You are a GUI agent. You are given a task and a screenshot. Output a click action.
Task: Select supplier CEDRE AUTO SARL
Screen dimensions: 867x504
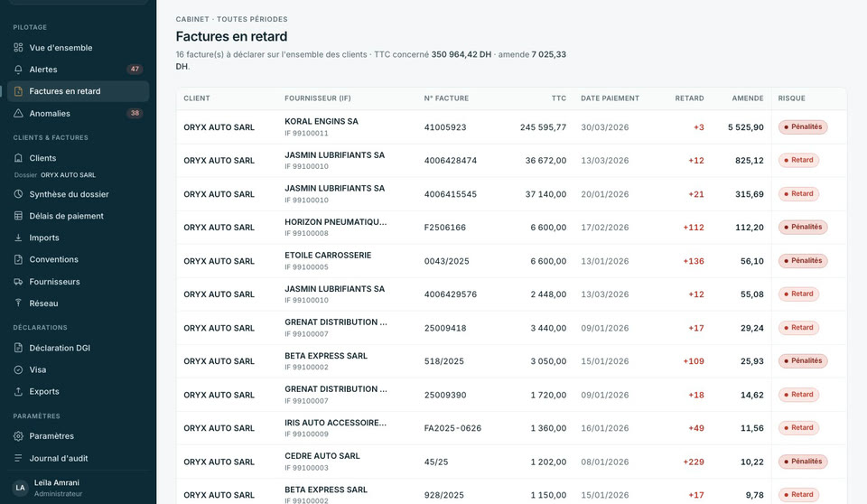pos(322,456)
